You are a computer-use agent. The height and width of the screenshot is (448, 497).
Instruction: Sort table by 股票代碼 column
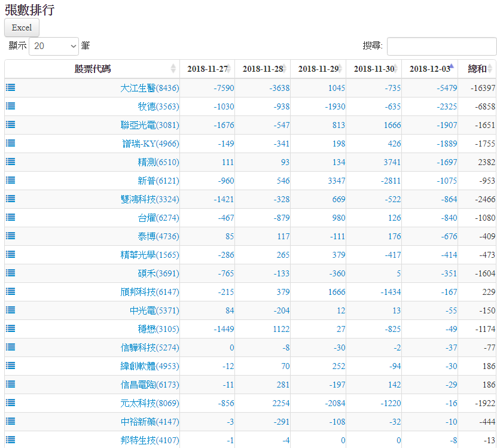(92, 69)
